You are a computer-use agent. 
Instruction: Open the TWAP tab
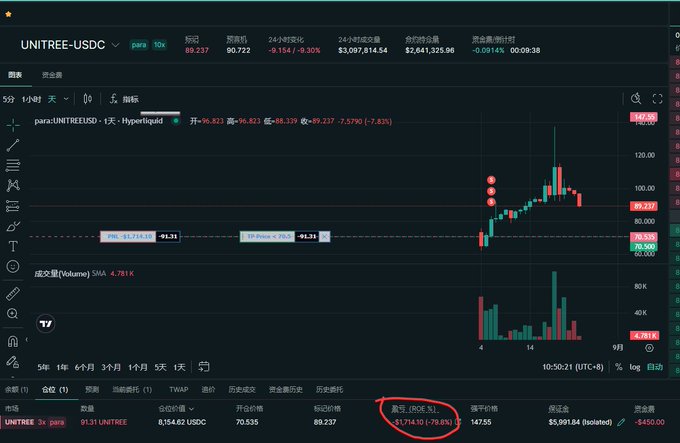pyautogui.click(x=179, y=389)
